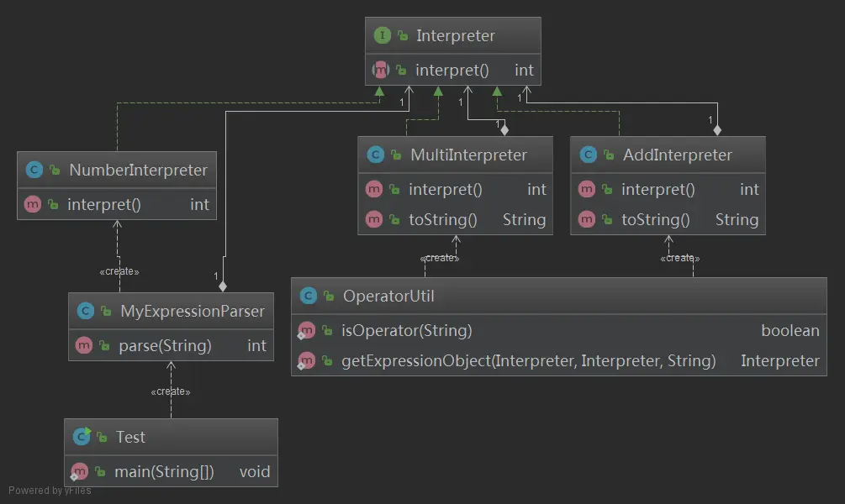
Task: Select the method icon of AddInterpreter's interpret()
Action: coord(586,190)
